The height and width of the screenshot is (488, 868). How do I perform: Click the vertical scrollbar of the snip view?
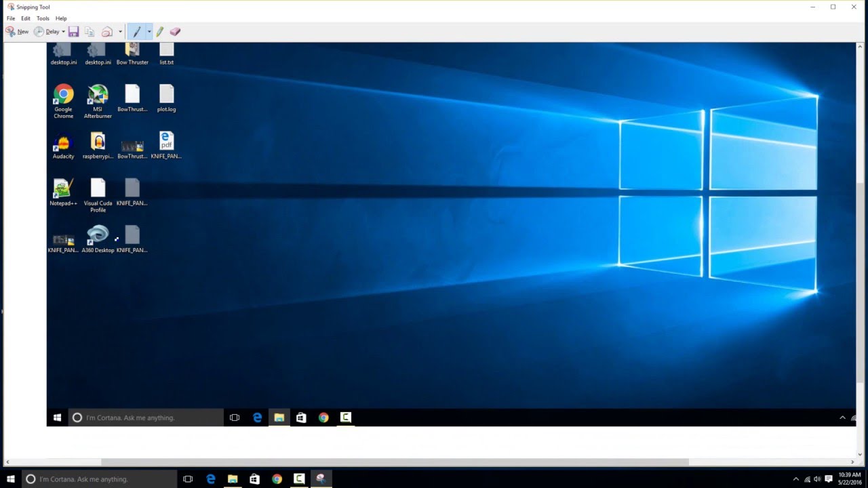861,203
